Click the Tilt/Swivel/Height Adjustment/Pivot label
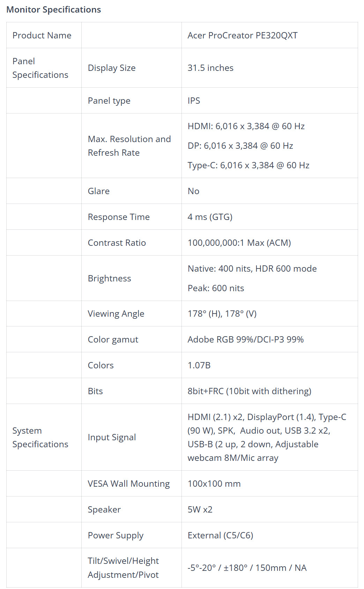364x589 pixels. tap(123, 568)
